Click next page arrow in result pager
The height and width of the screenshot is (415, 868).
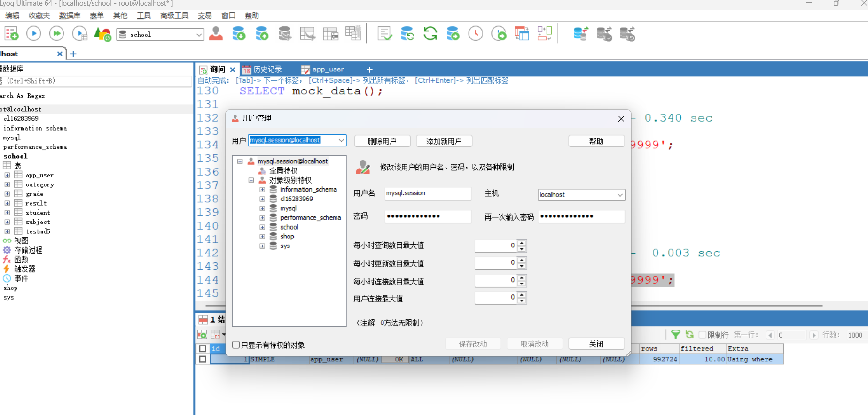[x=814, y=335]
